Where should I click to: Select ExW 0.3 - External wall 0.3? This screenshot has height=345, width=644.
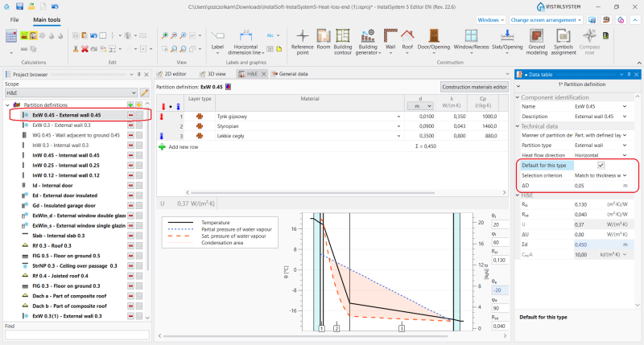click(62, 125)
